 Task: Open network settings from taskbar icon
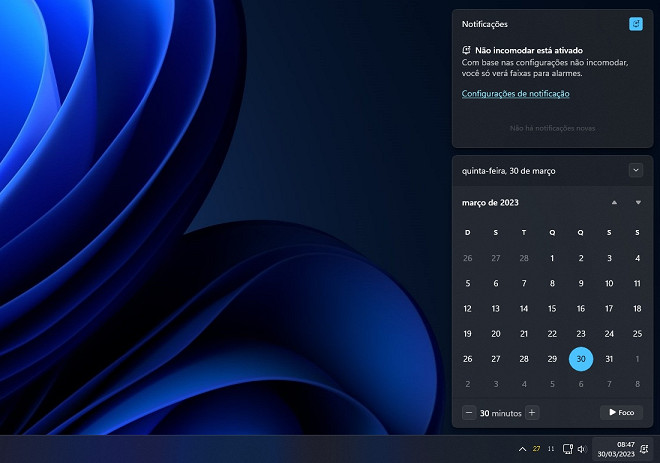[x=567, y=449]
